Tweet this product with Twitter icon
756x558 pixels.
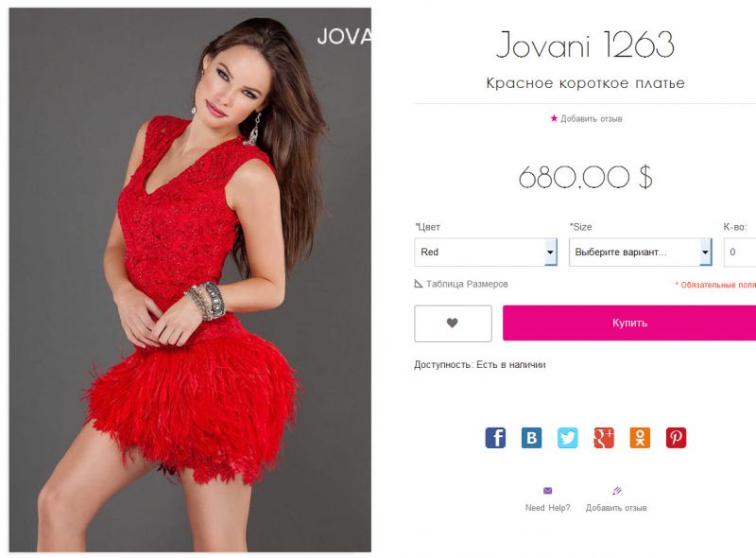point(568,438)
